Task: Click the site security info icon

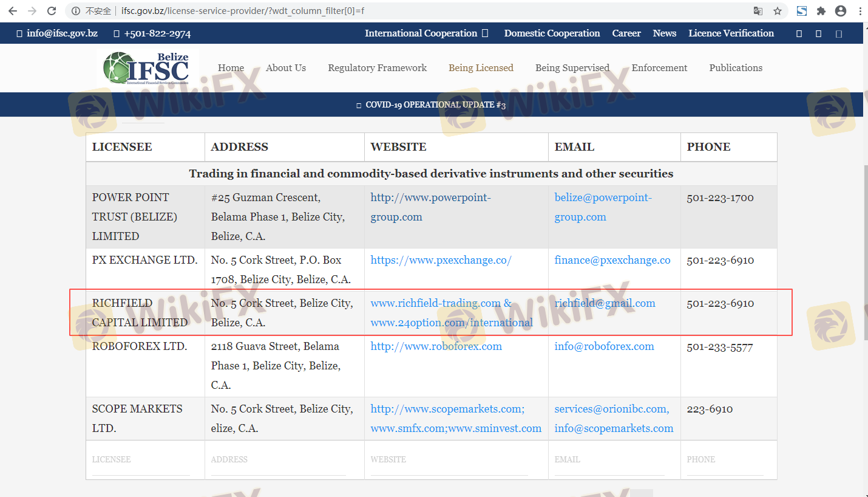Action: [76, 11]
